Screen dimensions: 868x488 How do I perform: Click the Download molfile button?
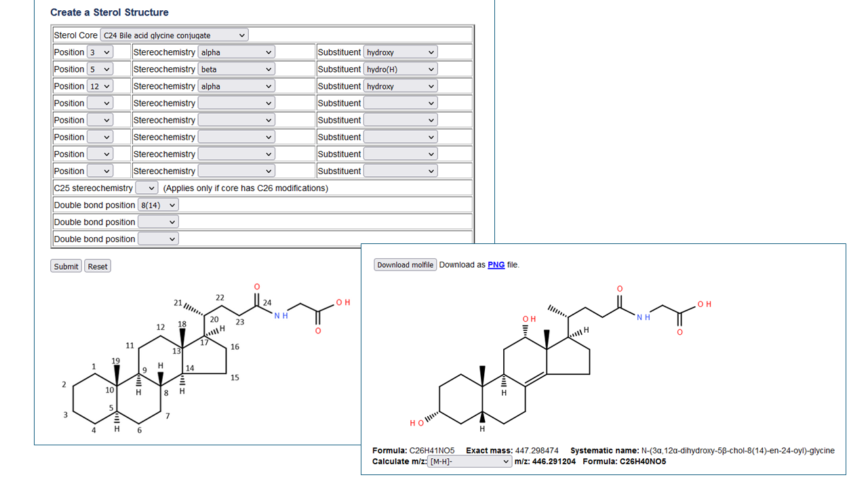point(405,265)
